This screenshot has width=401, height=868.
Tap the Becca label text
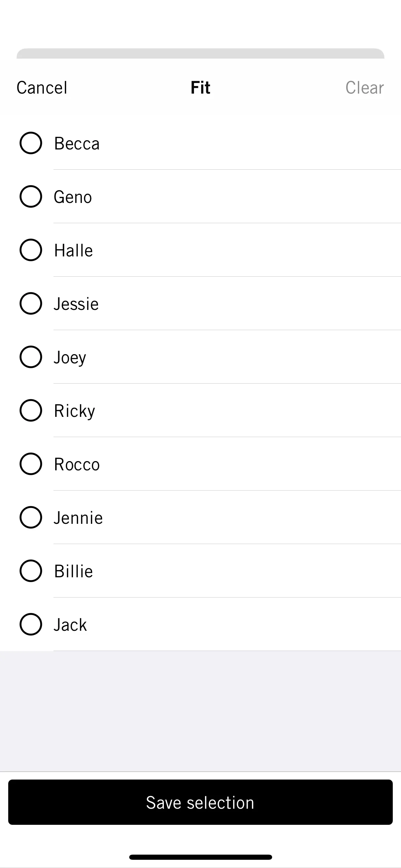[x=77, y=144]
